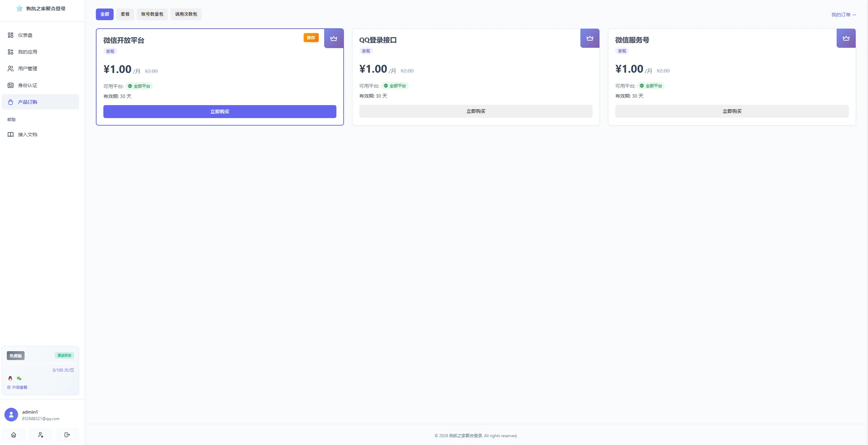Buy 微信开放平台 with 立即购买 button

point(220,112)
